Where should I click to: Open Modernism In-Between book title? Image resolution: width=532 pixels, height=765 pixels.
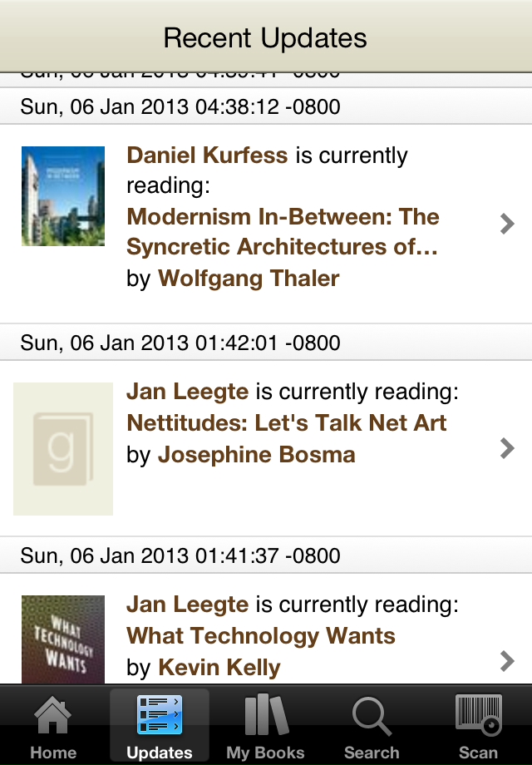[x=283, y=232]
